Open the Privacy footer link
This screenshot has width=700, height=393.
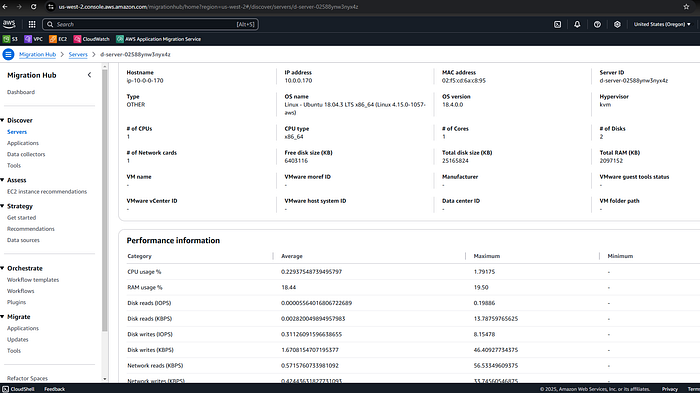point(670,389)
